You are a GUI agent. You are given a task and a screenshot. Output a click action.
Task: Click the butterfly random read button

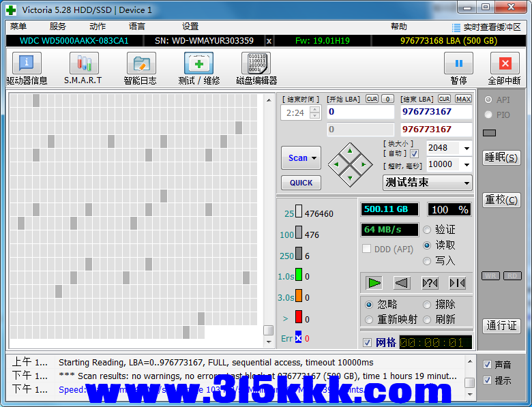click(x=430, y=282)
